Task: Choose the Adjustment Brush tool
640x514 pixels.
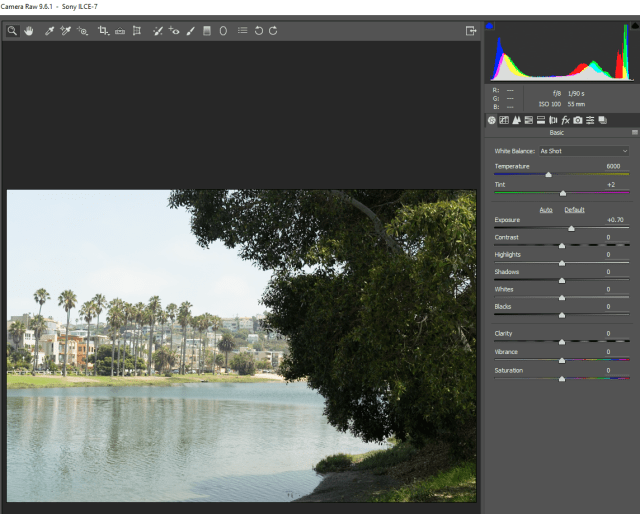Action: pyautogui.click(x=190, y=31)
